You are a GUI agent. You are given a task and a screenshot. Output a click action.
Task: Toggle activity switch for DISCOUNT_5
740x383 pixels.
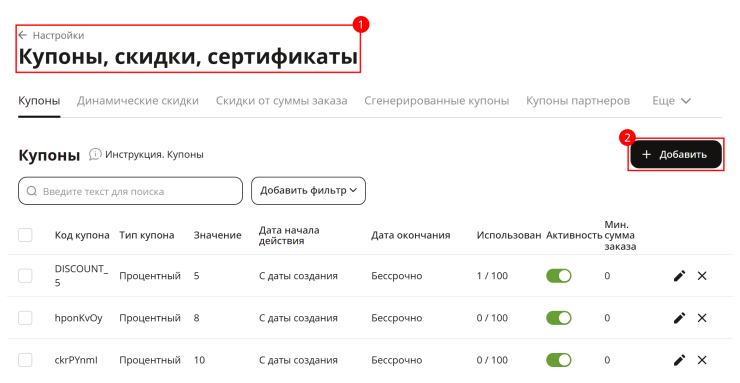(x=559, y=276)
